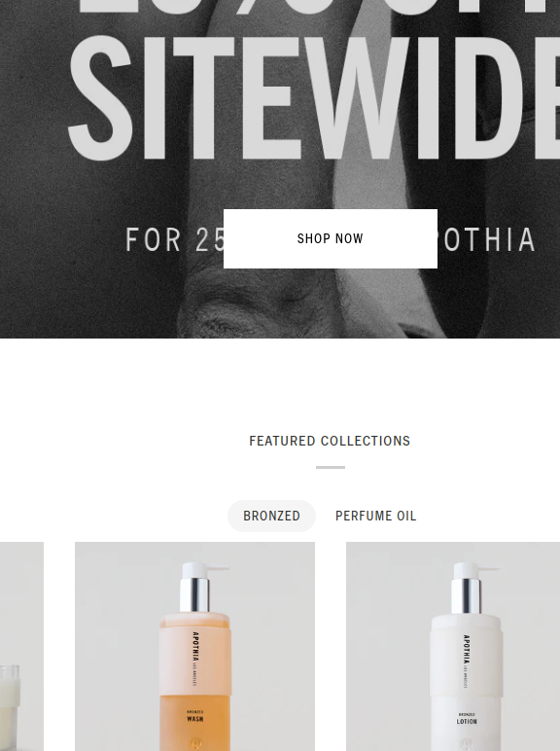This screenshot has height=751, width=560.
Task: Click the LOTION label on the white bottle
Action: pyautogui.click(x=467, y=721)
